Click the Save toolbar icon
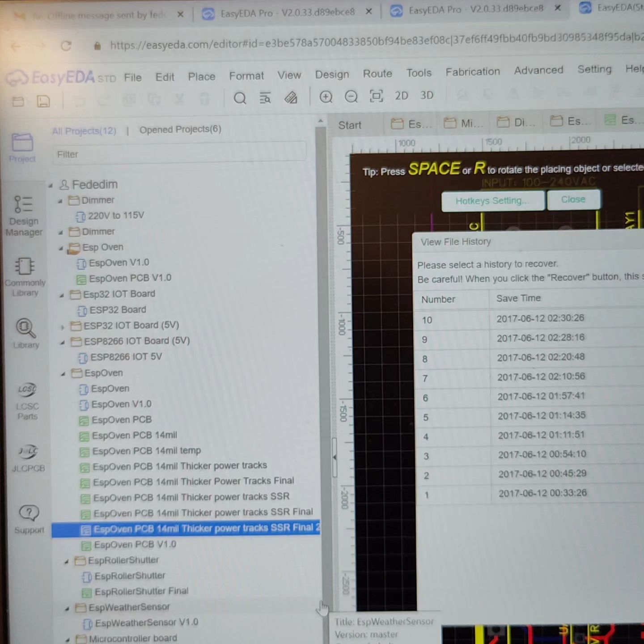The image size is (644, 644). (x=43, y=101)
